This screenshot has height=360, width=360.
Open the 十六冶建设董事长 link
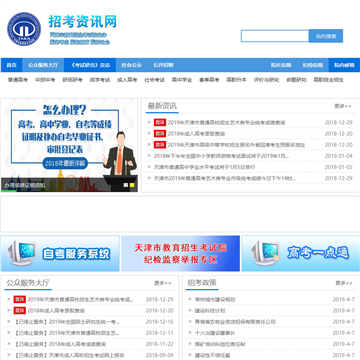[x=215, y=333]
